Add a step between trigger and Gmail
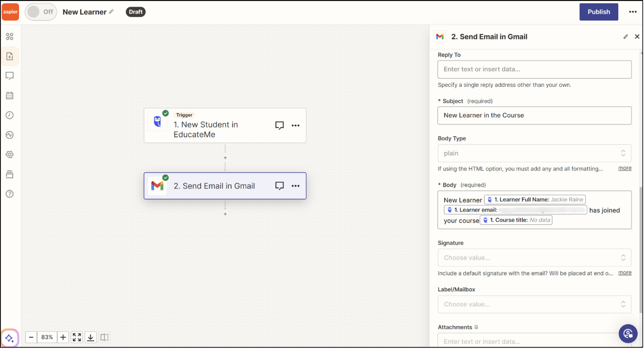The image size is (644, 350). coord(225,158)
